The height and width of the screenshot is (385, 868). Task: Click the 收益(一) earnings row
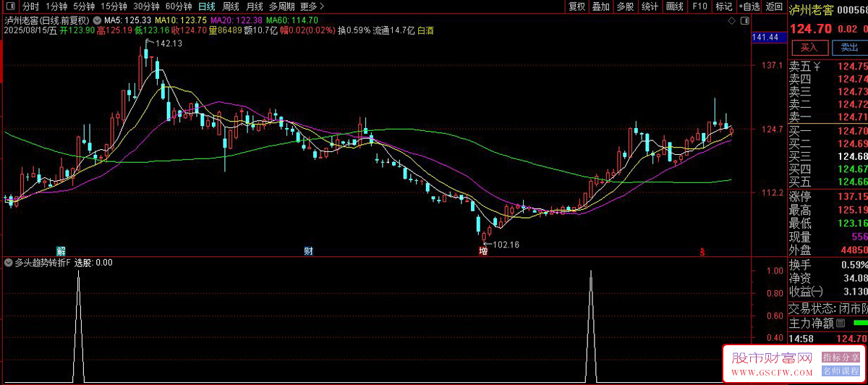tap(828, 291)
